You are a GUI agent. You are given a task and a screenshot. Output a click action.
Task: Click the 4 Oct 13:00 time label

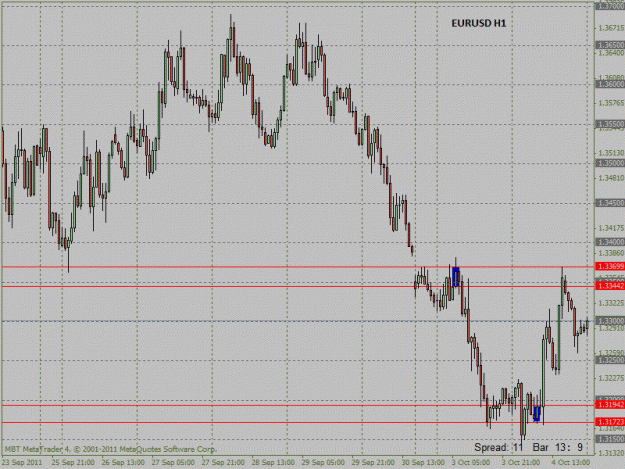coord(570,463)
